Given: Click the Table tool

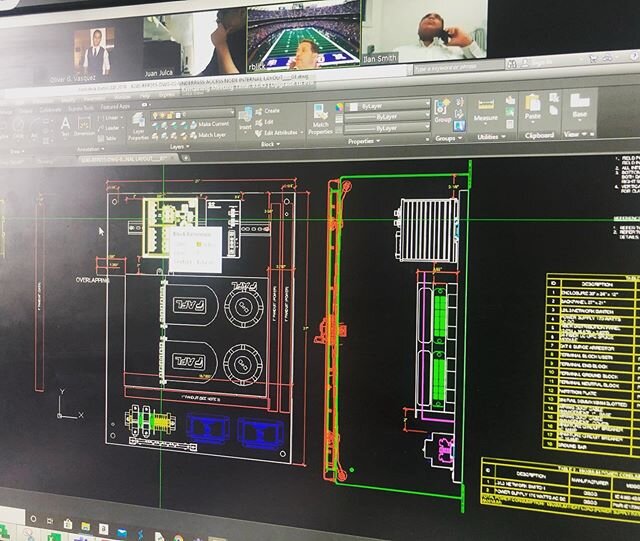Looking at the screenshot, I should coord(107,139).
